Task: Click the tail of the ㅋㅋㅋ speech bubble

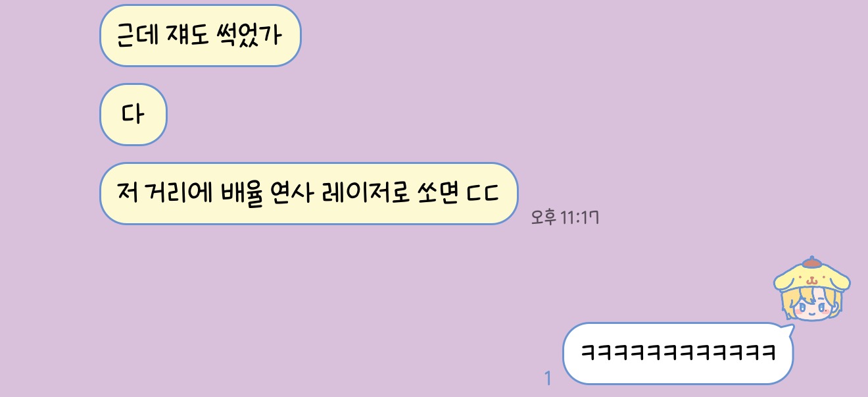Action: point(786,326)
